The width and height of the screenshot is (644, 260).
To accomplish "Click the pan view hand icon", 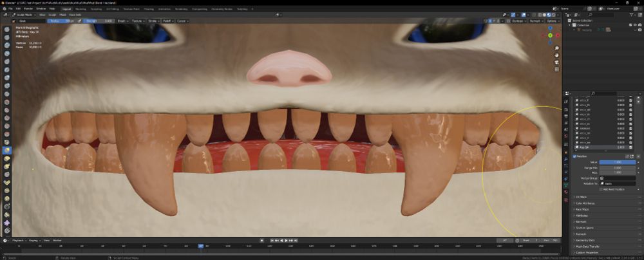I will 556,55.
